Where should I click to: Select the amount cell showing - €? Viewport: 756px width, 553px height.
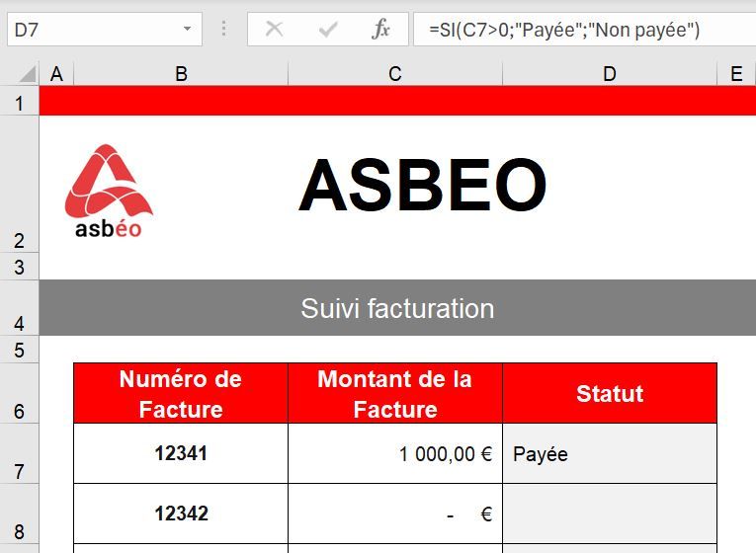[x=395, y=513]
